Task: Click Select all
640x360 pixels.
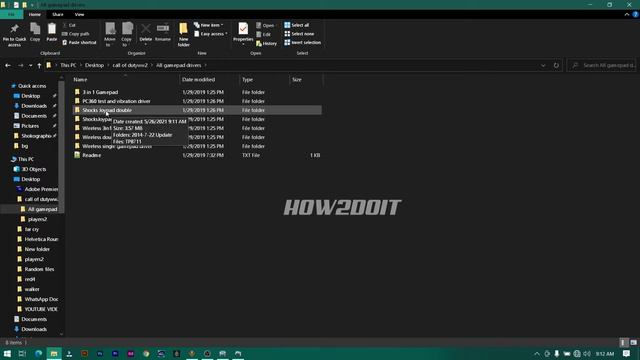Action: (x=297, y=25)
